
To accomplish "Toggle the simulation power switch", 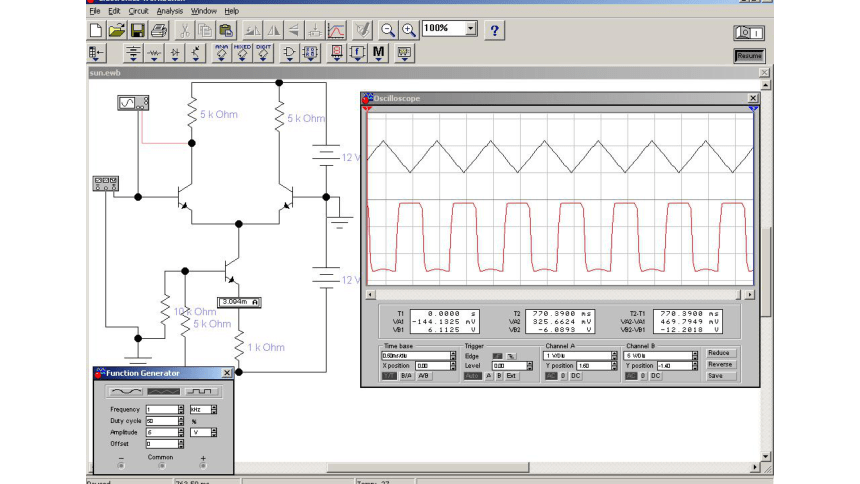I will click(749, 33).
